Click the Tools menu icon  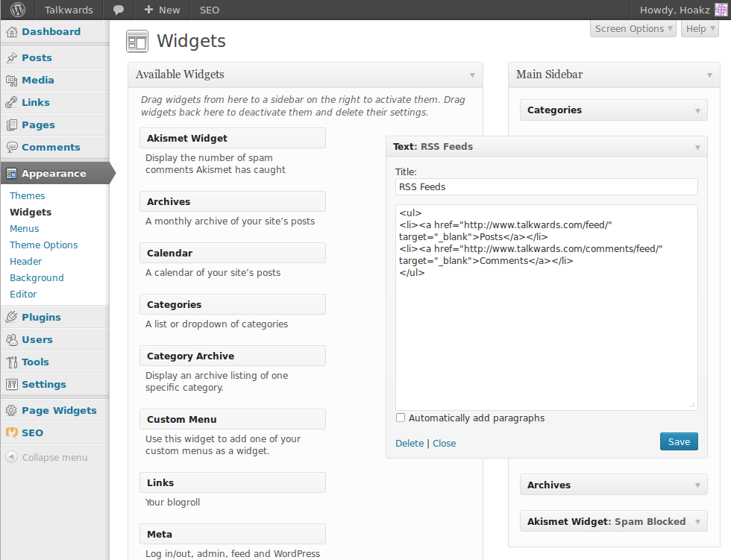[11, 362]
